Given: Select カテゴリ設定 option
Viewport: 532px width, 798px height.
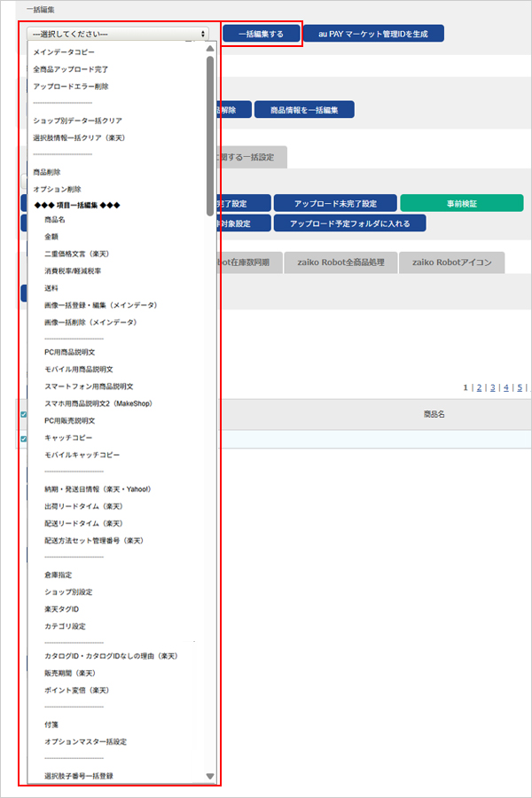Looking at the screenshot, I should click(x=65, y=627).
